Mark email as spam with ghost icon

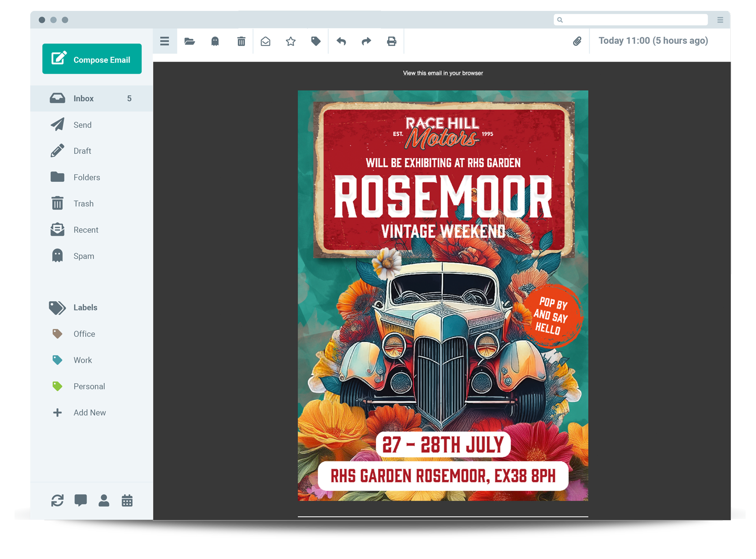(215, 41)
